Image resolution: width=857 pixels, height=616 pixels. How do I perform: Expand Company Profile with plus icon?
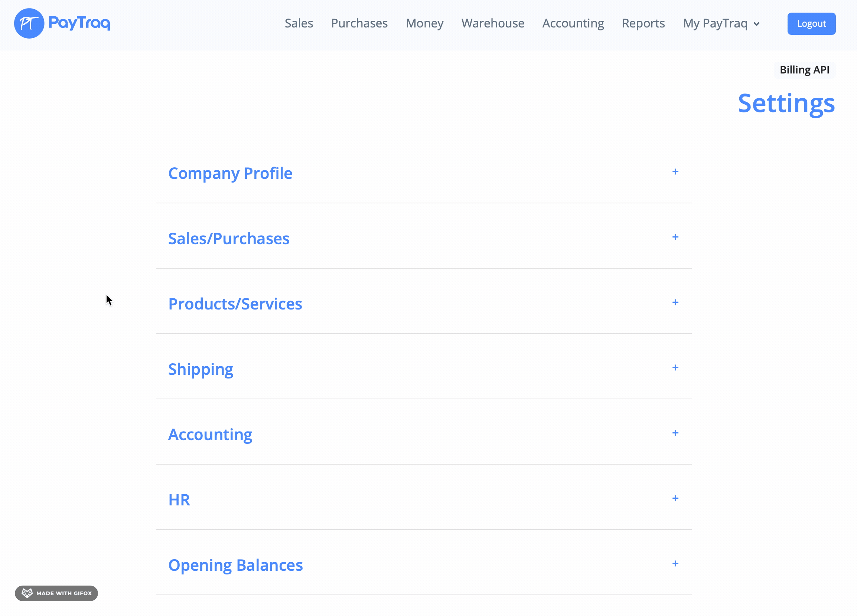tap(675, 172)
